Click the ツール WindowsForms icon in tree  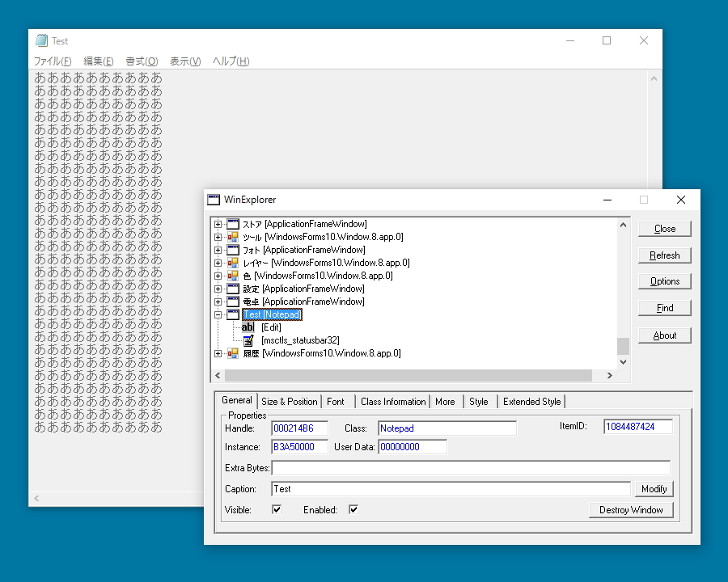pyautogui.click(x=233, y=237)
